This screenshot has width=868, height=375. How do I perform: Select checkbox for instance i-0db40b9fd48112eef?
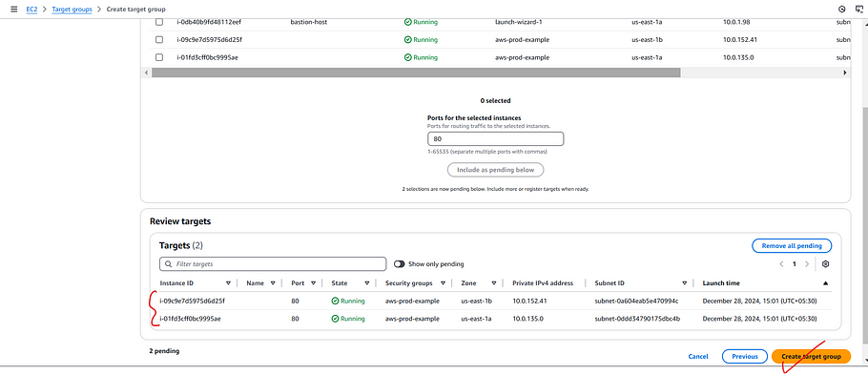159,22
